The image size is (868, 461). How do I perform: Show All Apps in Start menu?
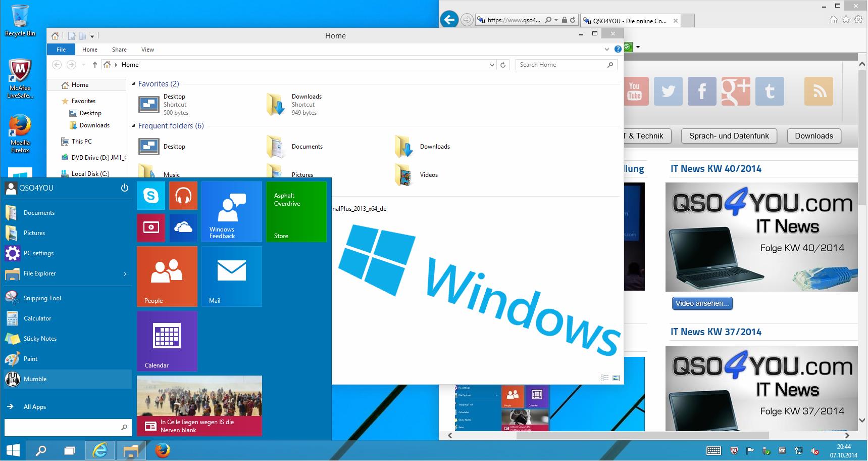[34, 407]
